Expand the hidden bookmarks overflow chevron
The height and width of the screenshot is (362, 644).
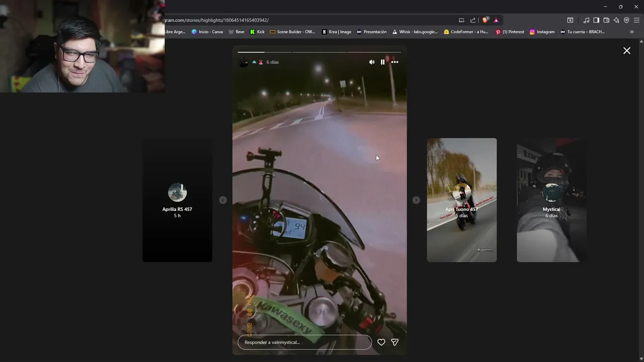coord(632,32)
